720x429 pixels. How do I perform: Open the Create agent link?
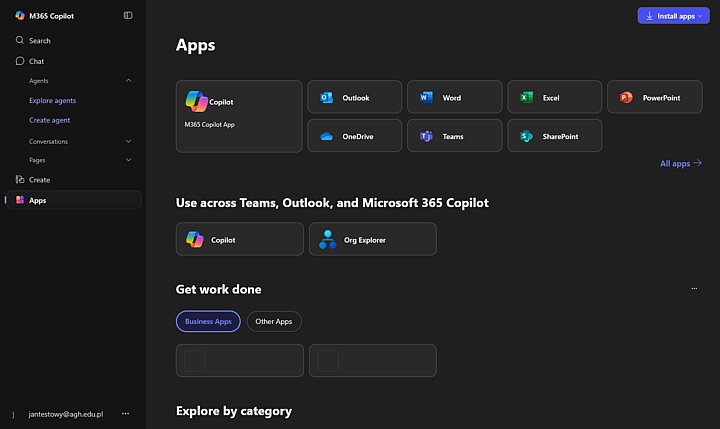[x=50, y=120]
